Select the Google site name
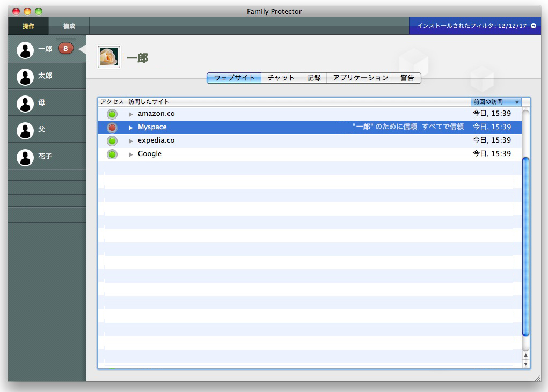Screen dimensions: 548x392 click(150, 153)
